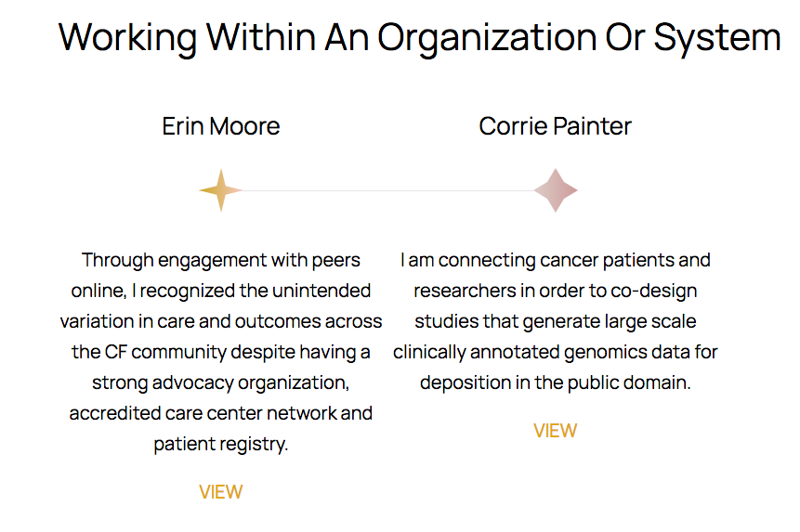Open the VIEW link under Erin Moore
Image resolution: width=800 pixels, height=532 pixels.
click(x=220, y=492)
